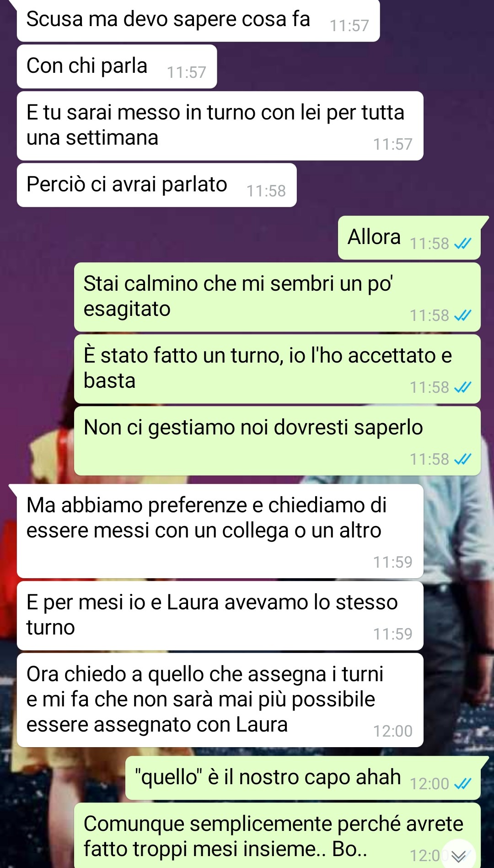Tap blue ticks on 'Stai calmino' message
494x868 pixels.
click(x=463, y=315)
